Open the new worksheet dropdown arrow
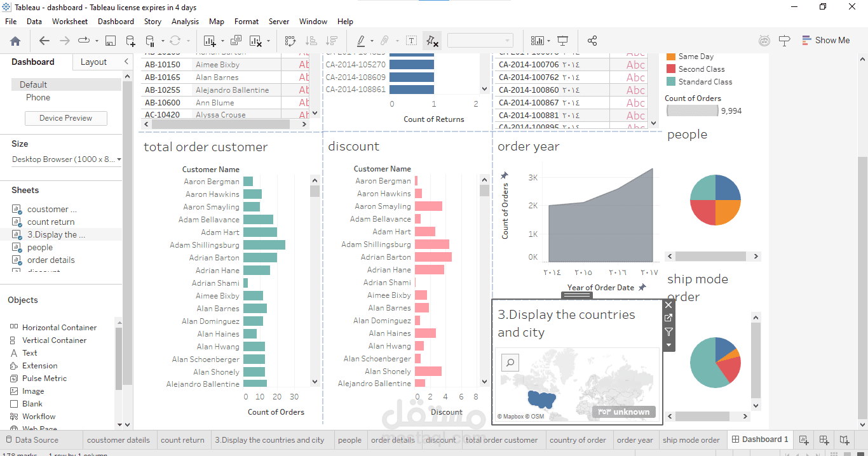 coord(222,41)
